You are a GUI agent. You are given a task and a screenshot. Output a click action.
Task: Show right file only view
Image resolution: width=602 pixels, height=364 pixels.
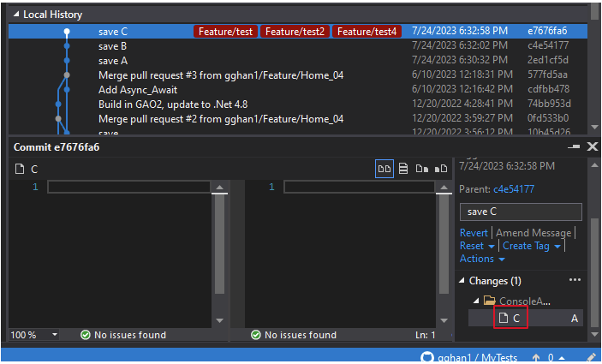pyautogui.click(x=441, y=169)
